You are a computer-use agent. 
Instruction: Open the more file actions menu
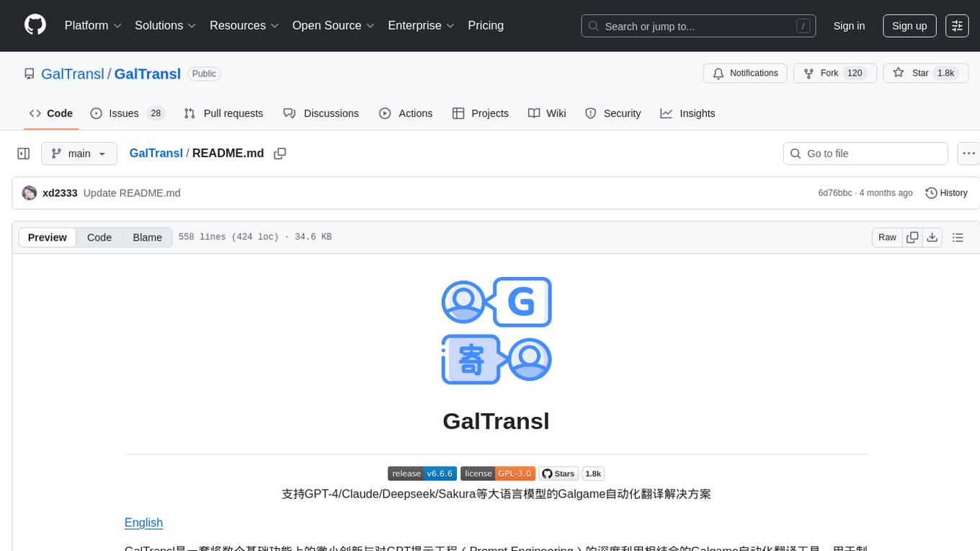tap(968, 154)
